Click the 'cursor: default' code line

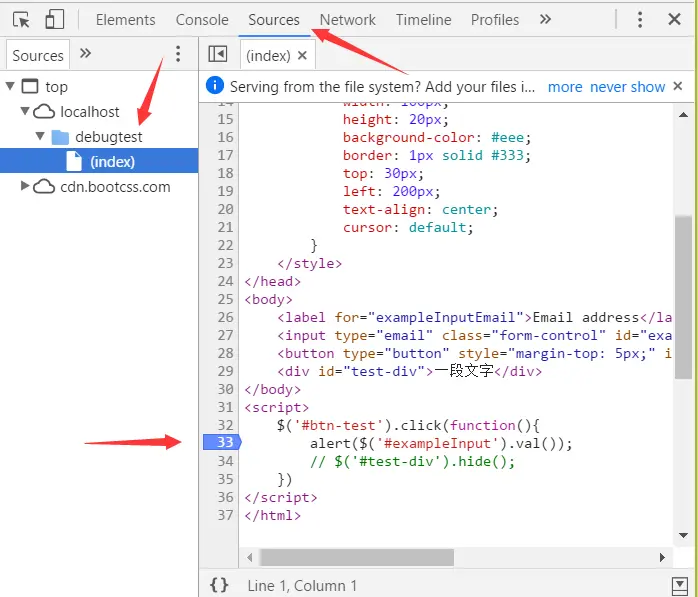408,227
